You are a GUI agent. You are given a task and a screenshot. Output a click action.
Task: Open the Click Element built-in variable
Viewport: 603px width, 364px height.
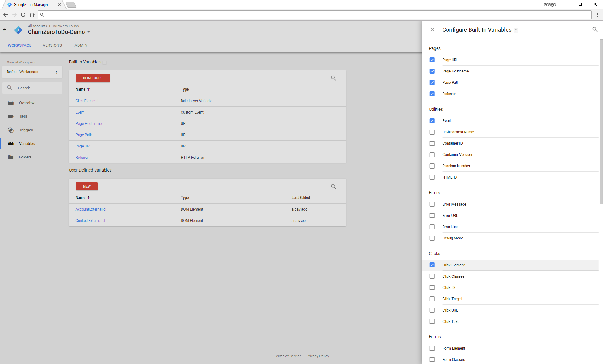pyautogui.click(x=86, y=101)
